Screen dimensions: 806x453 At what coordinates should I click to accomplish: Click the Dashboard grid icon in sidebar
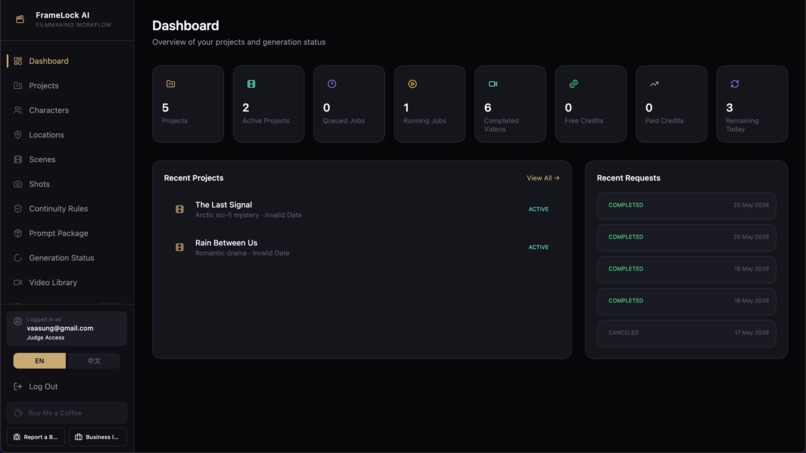pos(18,61)
